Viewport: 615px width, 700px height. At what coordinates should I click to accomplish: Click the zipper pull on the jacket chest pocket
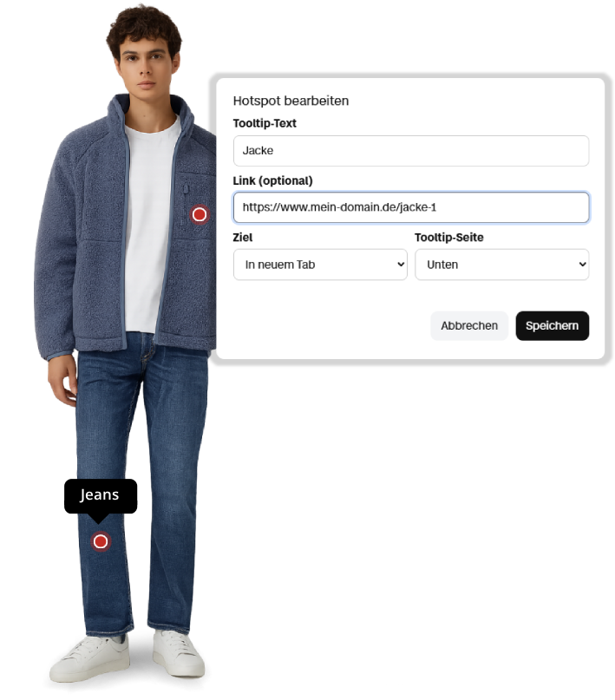[185, 190]
